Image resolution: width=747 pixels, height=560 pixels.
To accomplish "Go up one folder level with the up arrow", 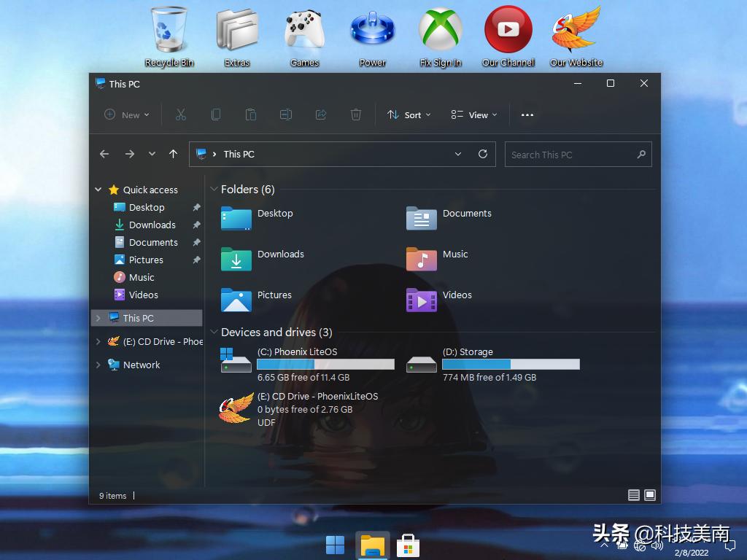I will 173,154.
